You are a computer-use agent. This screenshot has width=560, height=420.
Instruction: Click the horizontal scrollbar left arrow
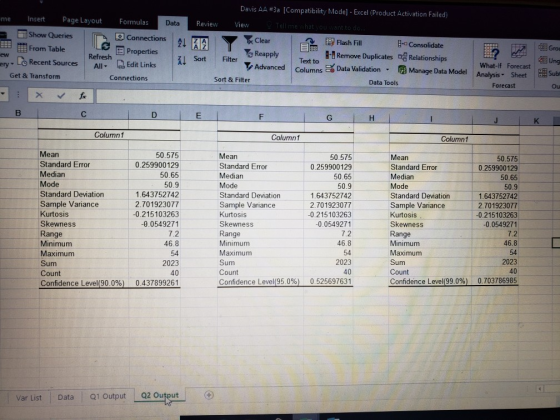click(x=540, y=389)
